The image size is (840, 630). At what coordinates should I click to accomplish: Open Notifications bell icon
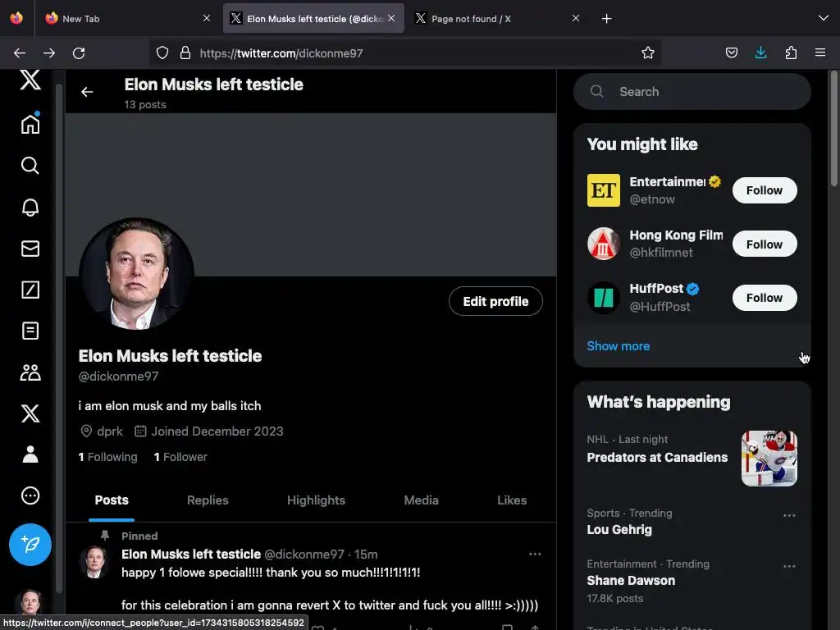30,207
